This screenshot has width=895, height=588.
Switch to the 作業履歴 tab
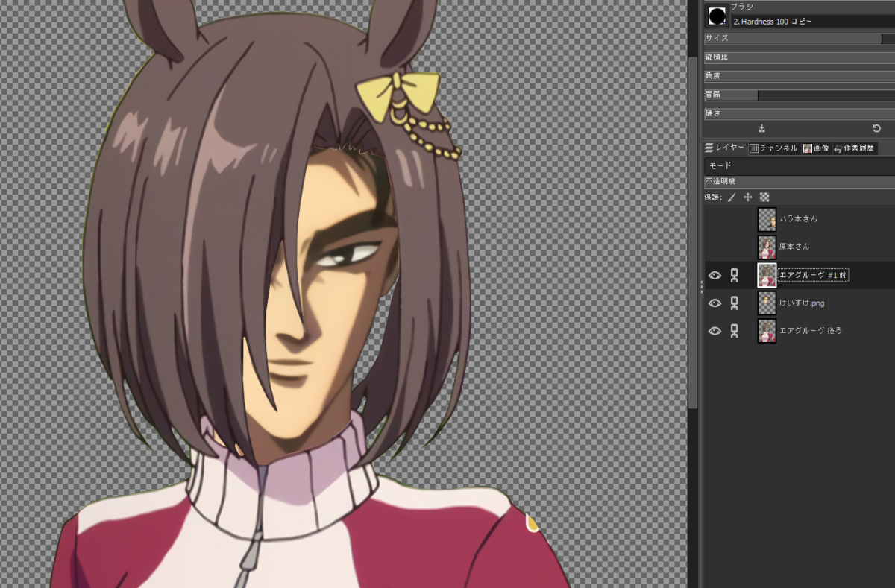click(x=858, y=148)
